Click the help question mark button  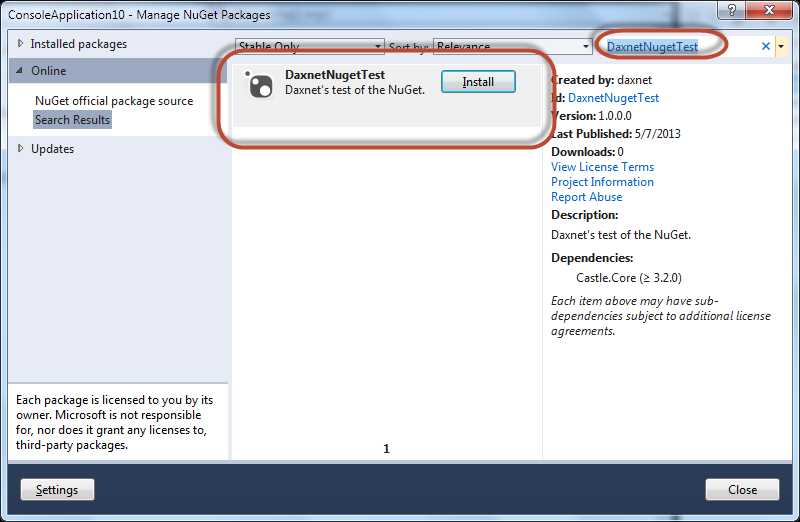[x=732, y=10]
